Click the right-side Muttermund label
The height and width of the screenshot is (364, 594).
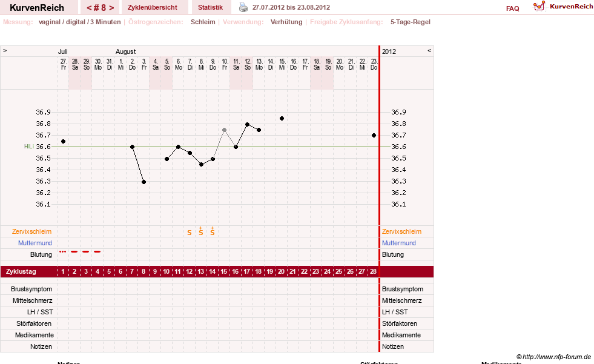click(x=399, y=243)
